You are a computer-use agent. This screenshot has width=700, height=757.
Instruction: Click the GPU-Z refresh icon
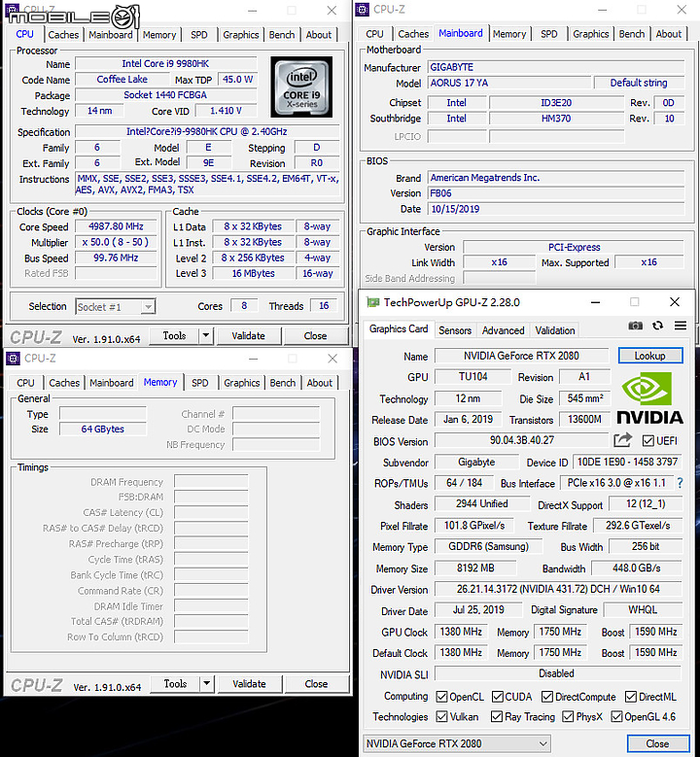(657, 326)
